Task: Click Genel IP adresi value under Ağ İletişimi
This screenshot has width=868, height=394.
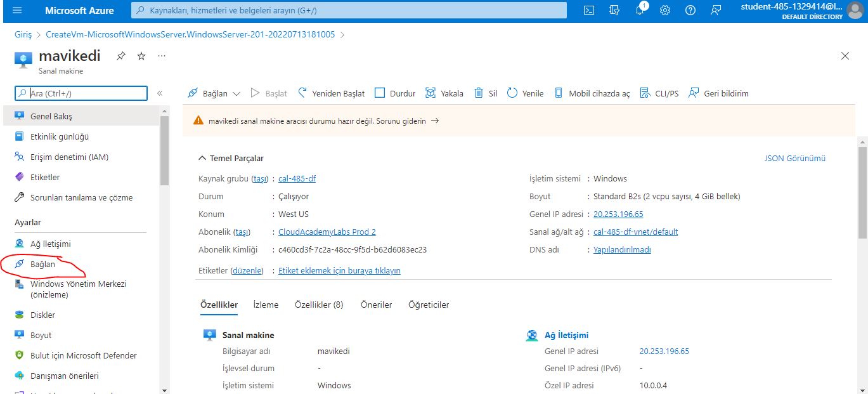Action: tap(664, 351)
